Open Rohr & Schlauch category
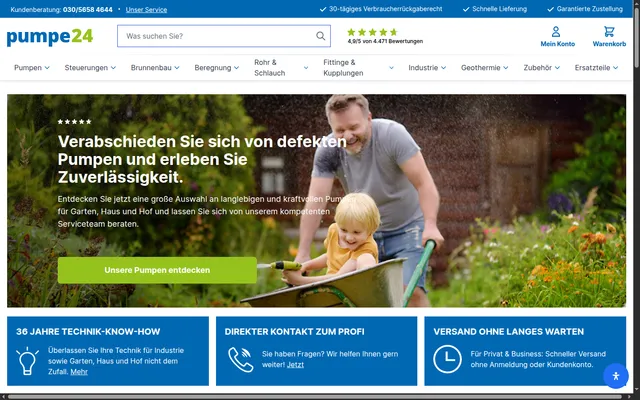This screenshot has width=640, height=400. (x=269, y=68)
